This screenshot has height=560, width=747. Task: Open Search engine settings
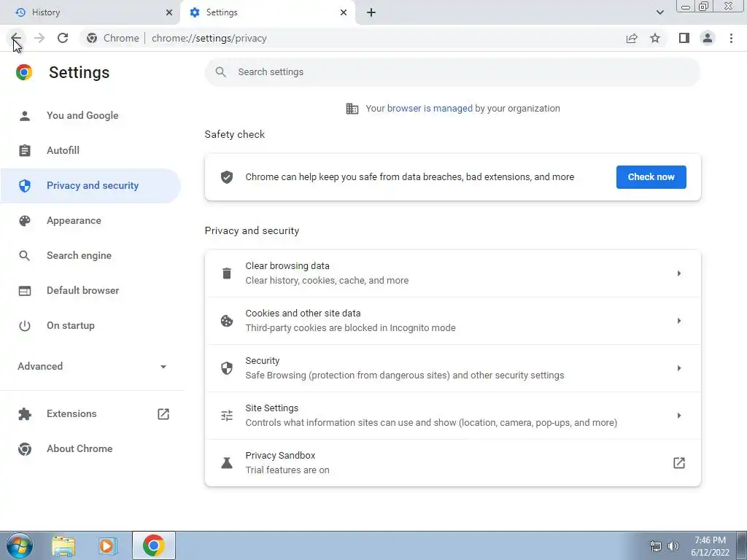pyautogui.click(x=90, y=256)
